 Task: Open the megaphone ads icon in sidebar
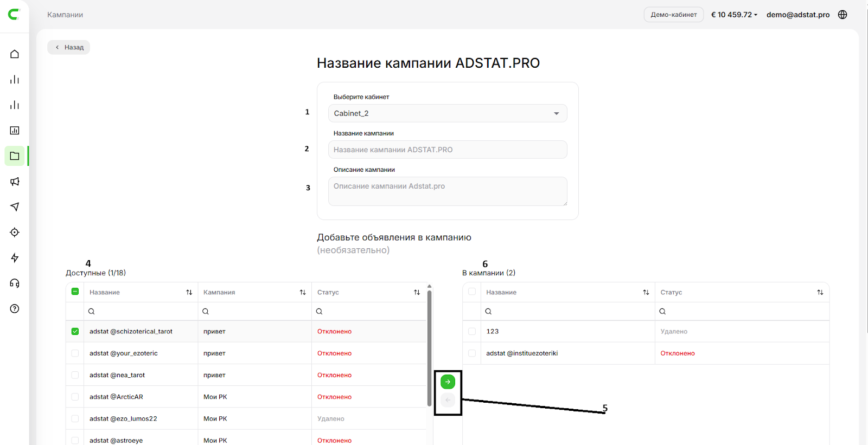click(x=15, y=182)
